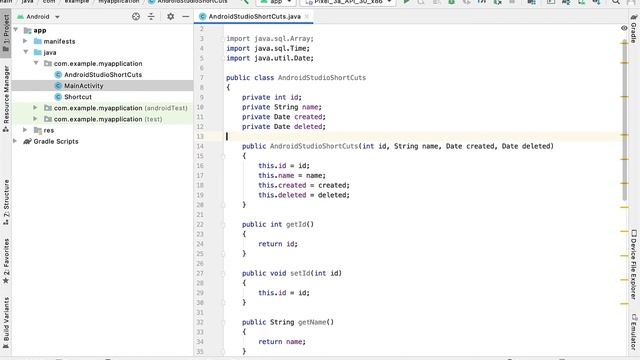Select the res folder
The width and height of the screenshot is (640, 360).
click(x=49, y=130)
